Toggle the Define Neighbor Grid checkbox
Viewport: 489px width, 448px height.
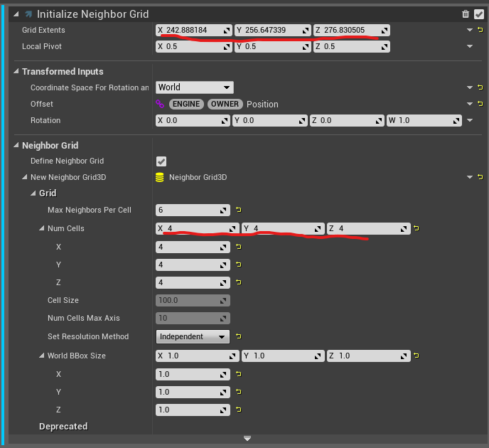tap(161, 161)
